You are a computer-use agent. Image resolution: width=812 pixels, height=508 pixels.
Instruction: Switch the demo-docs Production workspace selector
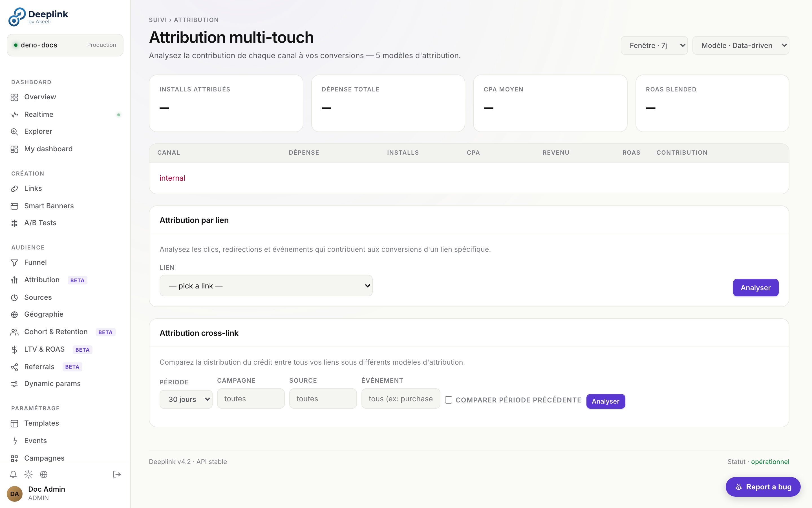point(65,45)
